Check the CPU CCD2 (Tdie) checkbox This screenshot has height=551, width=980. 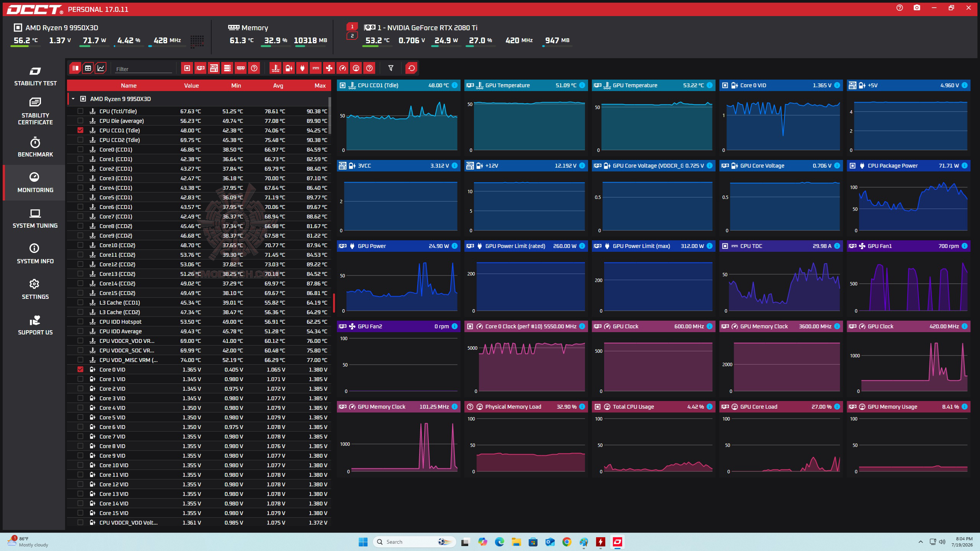coord(80,140)
